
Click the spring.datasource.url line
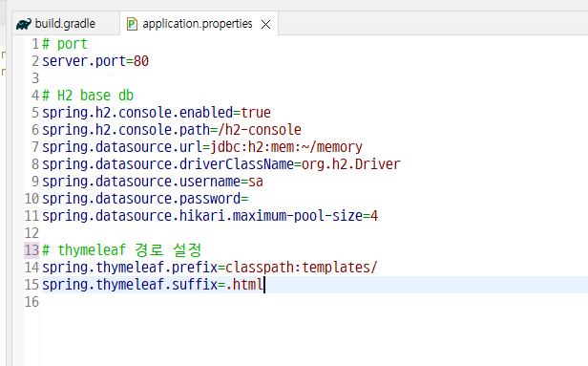tap(202, 147)
